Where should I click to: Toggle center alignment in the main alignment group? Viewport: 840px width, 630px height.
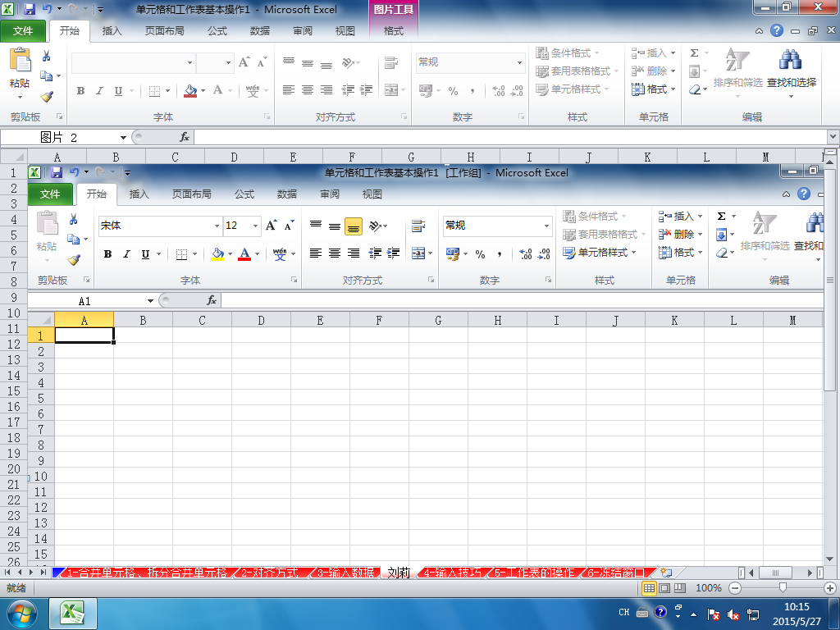tap(308, 90)
